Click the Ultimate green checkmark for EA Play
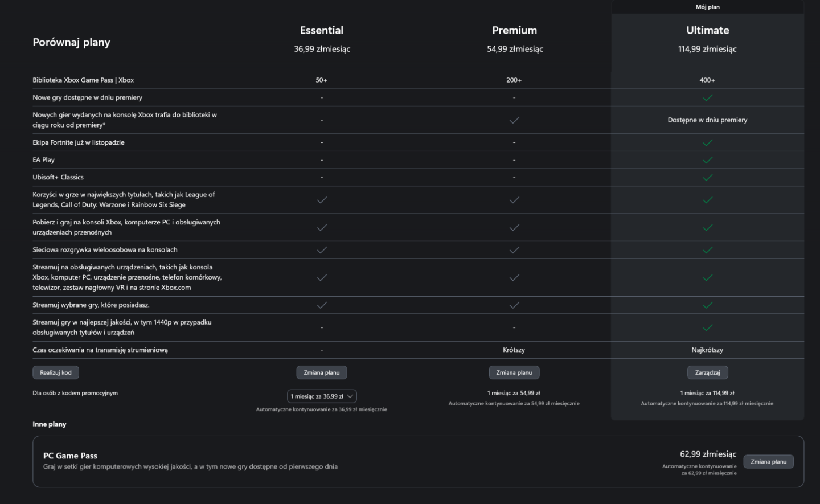This screenshot has height=504, width=820. (707, 160)
